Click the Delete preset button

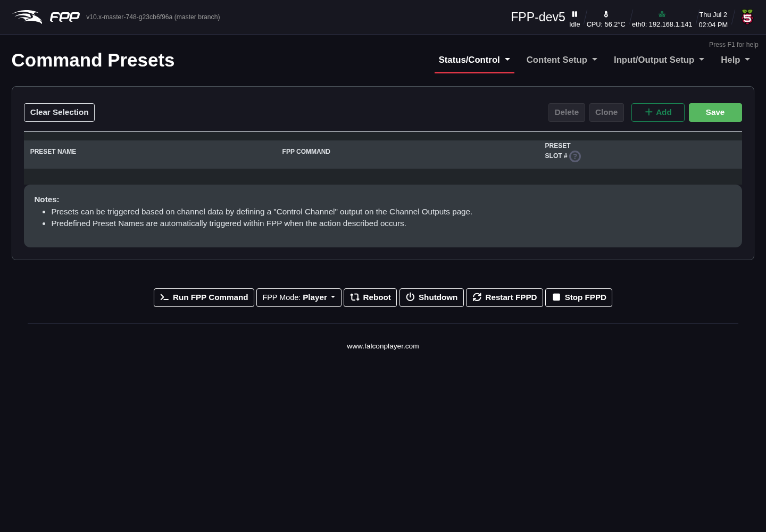pyautogui.click(x=567, y=112)
